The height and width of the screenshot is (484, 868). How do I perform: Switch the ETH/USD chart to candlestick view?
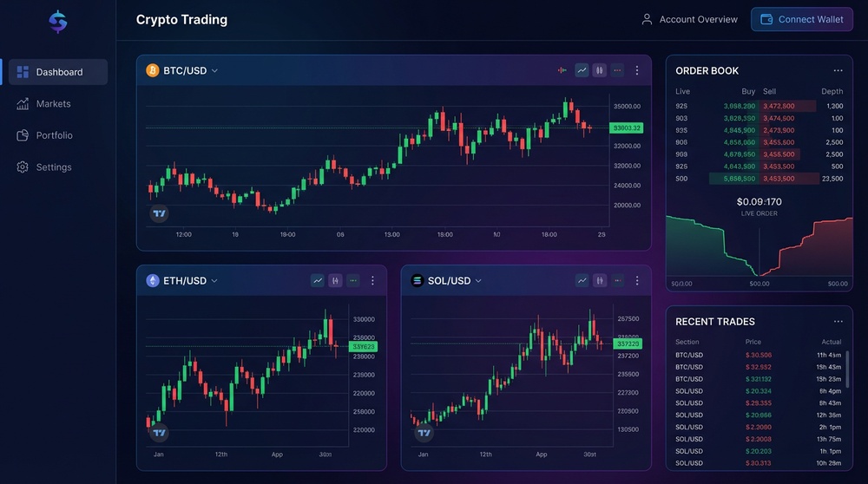click(335, 280)
